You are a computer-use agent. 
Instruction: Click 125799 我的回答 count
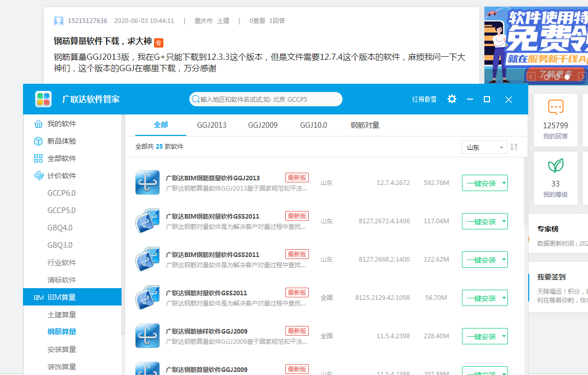coord(555,125)
